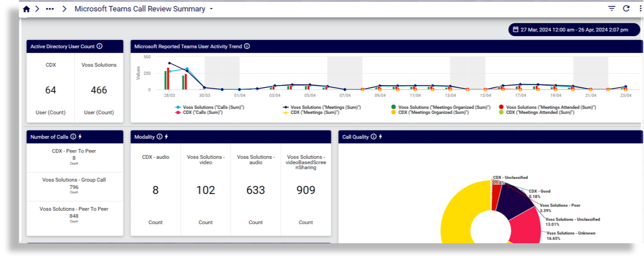Viewport: 644px width, 260px height.
Task: Click the 28/03 x-axis date label
Action: 170,95
